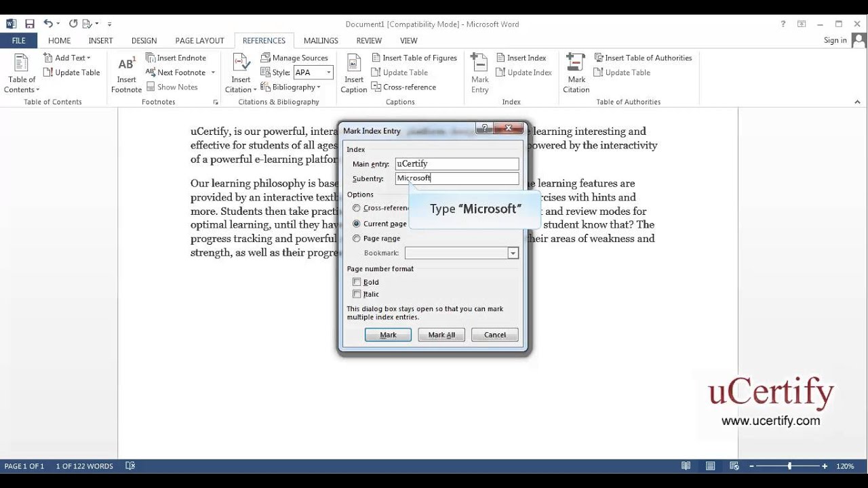Click Insert Index
The height and width of the screenshot is (488, 868).
point(521,58)
